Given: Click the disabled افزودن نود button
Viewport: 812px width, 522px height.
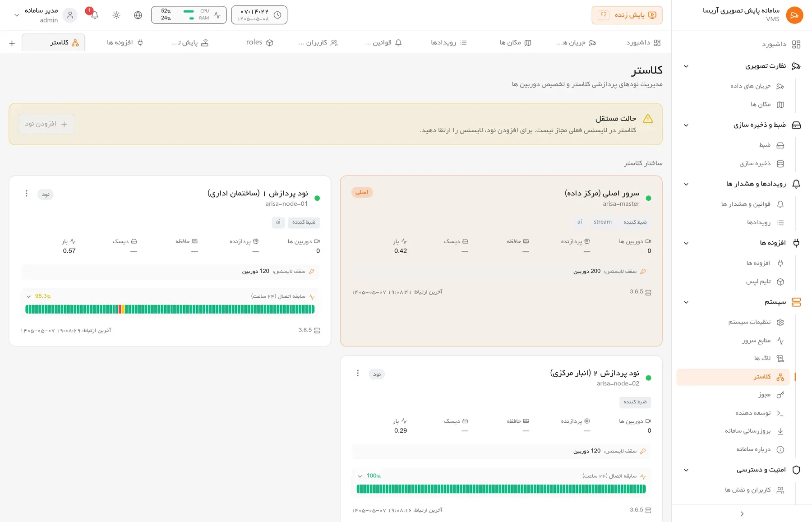Looking at the screenshot, I should [46, 124].
